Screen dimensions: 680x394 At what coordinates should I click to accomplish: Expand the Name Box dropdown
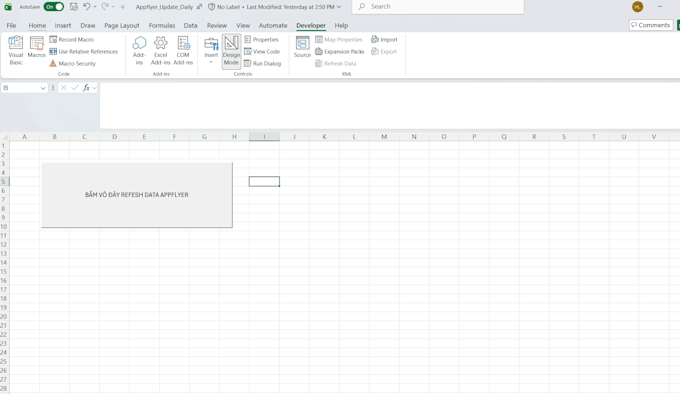(x=43, y=88)
